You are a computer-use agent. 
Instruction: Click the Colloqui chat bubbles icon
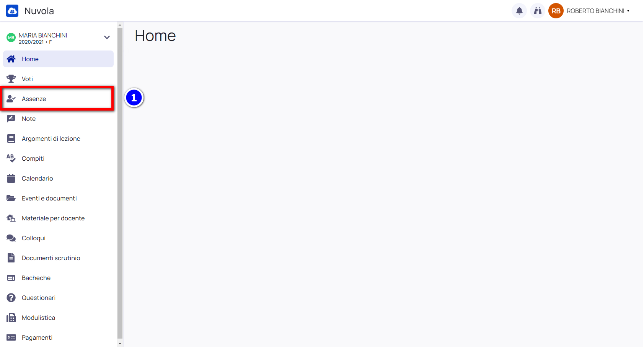pos(11,238)
